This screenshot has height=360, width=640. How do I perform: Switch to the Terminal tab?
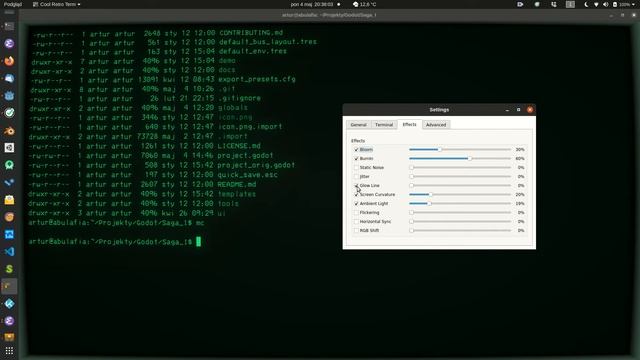384,125
